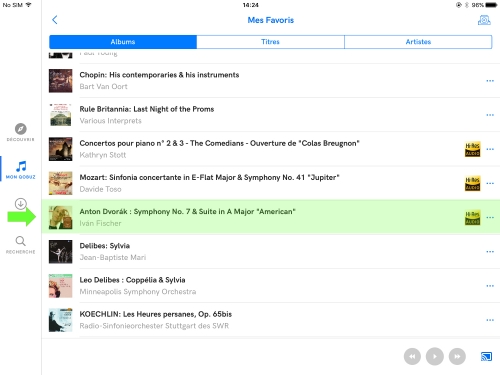Skip to next track
Viewport: 500px width, 375px height.
click(457, 356)
